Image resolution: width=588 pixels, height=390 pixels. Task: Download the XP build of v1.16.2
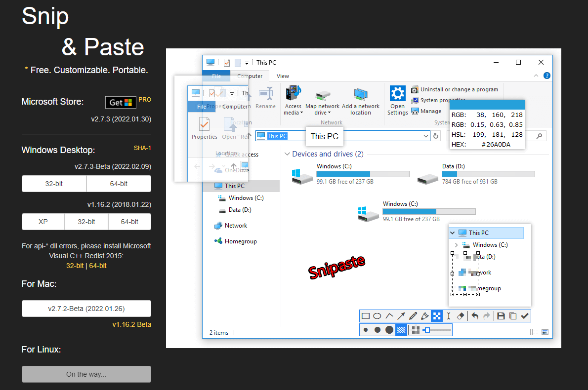(x=43, y=222)
